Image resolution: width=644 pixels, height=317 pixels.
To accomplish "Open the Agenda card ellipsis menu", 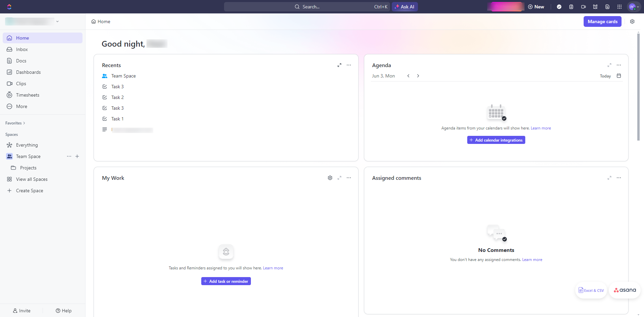I will (619, 65).
